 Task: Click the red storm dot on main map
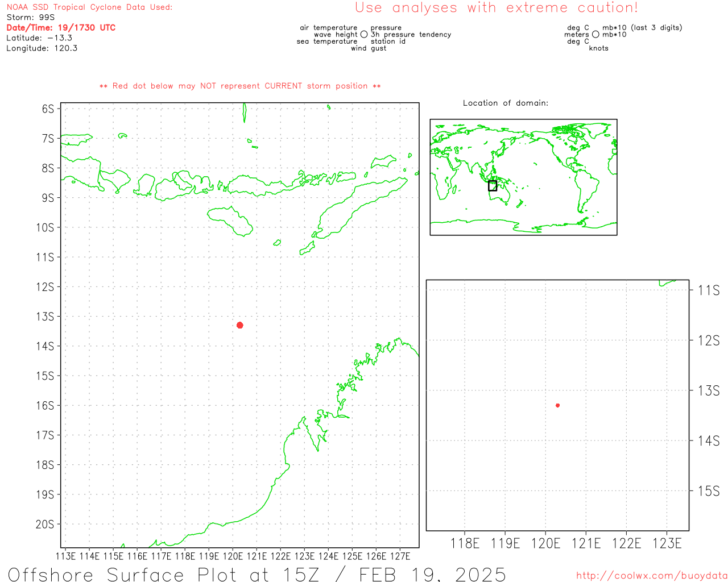tap(240, 325)
